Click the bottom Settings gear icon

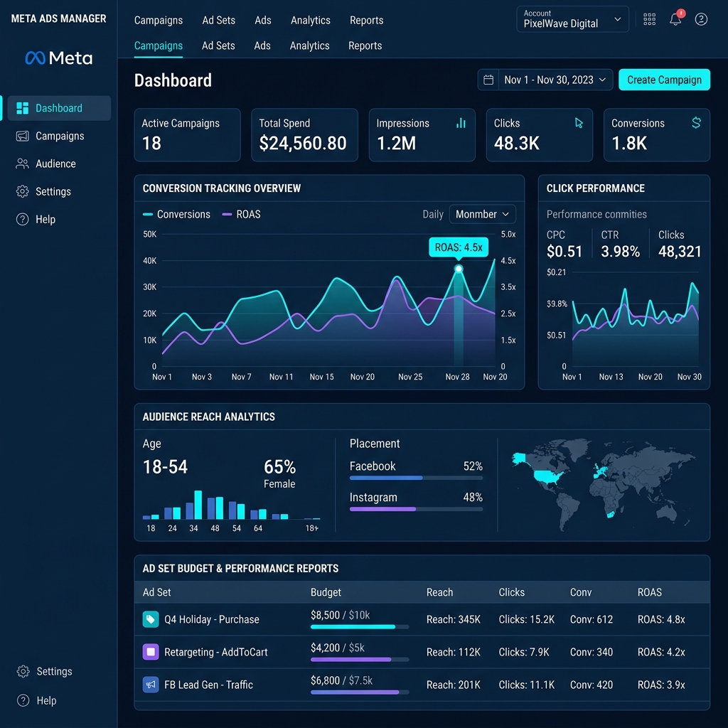click(x=23, y=671)
